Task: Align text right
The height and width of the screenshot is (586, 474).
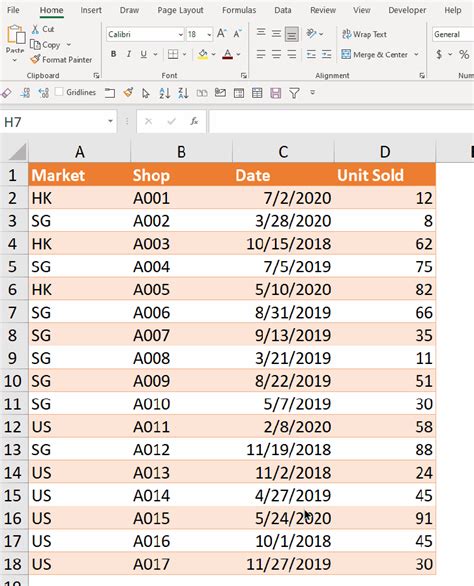Action: [292, 55]
